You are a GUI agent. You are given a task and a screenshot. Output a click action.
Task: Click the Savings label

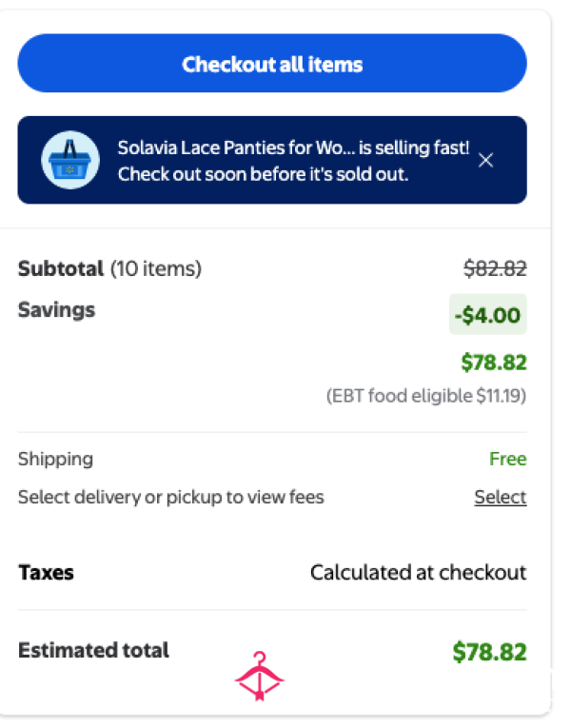tap(57, 309)
